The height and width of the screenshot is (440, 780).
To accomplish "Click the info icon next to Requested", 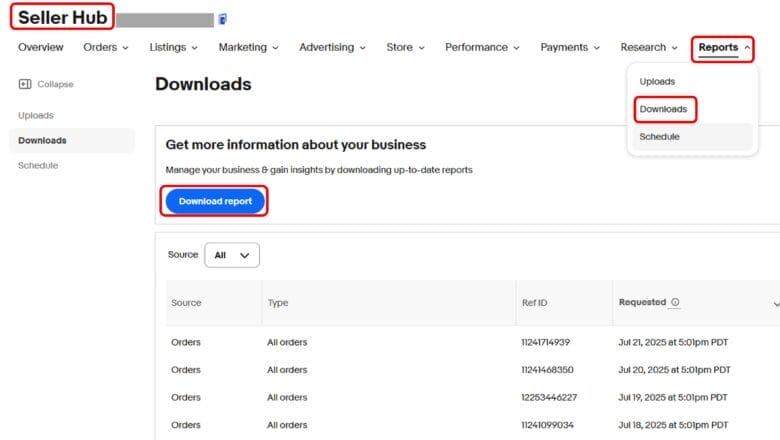I will coord(675,302).
